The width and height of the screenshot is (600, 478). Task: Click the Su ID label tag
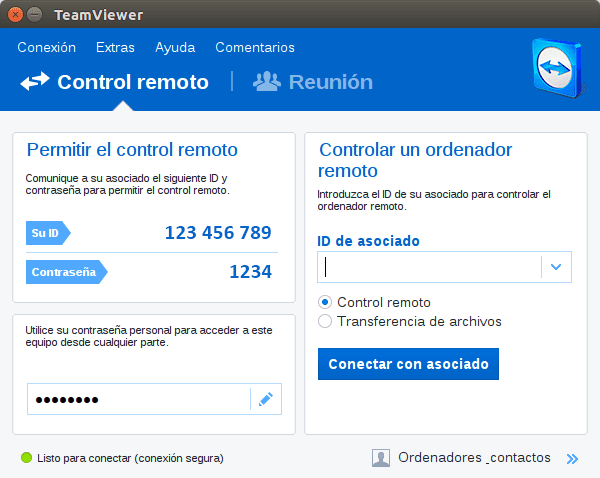(x=48, y=233)
